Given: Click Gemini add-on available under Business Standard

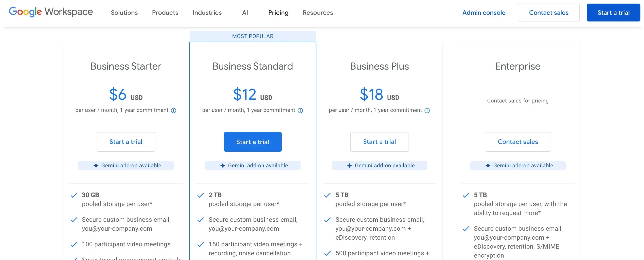Looking at the screenshot, I should coord(252,166).
